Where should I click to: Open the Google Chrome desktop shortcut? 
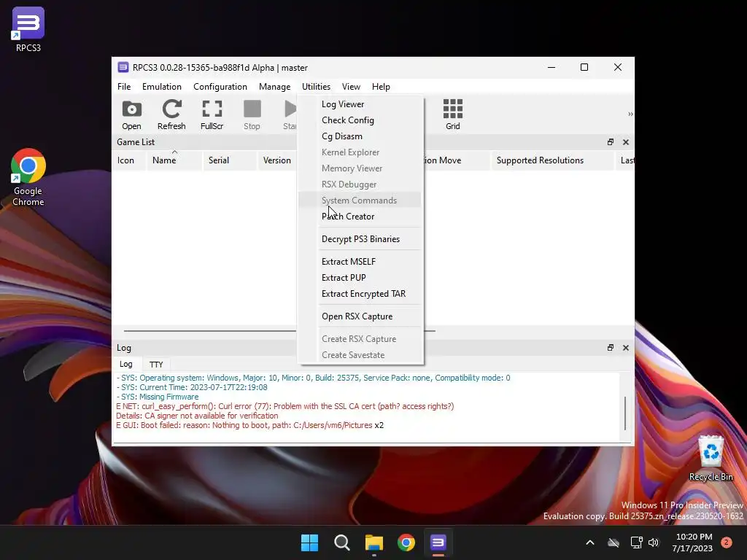[28, 176]
